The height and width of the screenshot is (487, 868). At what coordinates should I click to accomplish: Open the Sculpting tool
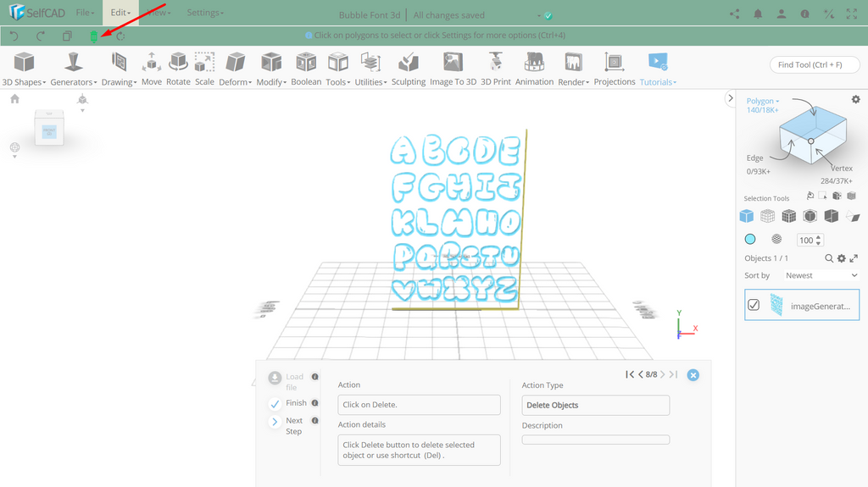pyautogui.click(x=409, y=69)
